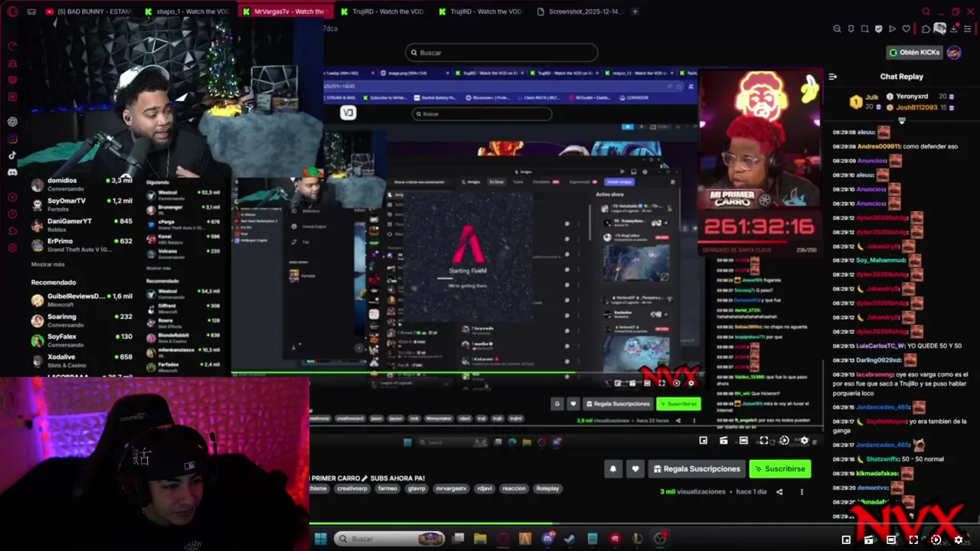The width and height of the screenshot is (980, 551).
Task: Open the extensions cube icon
Action: pos(925,29)
